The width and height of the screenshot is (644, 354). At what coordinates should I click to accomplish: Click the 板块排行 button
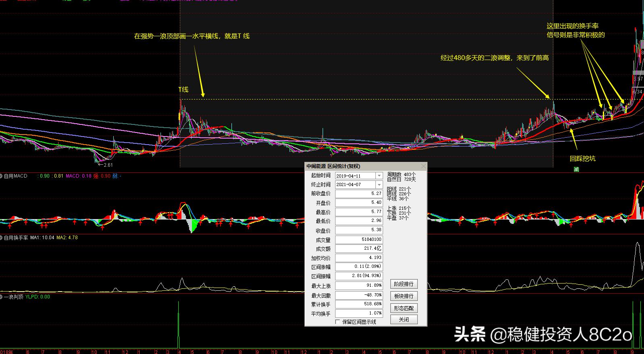click(404, 296)
